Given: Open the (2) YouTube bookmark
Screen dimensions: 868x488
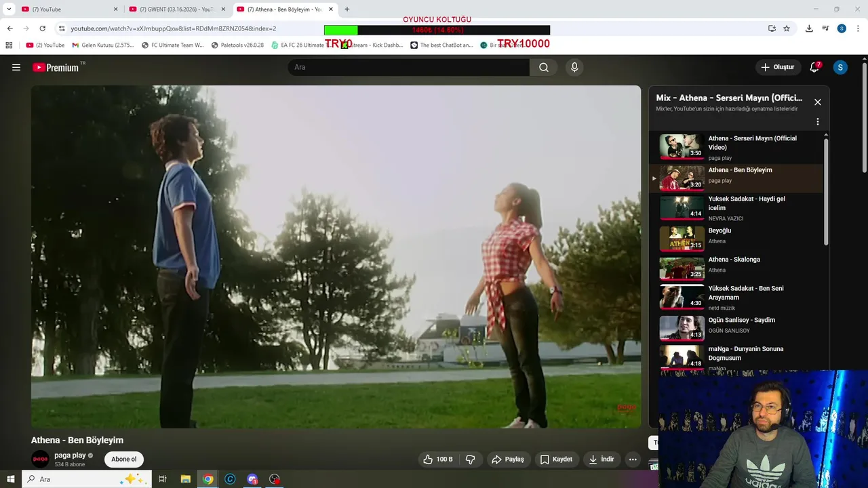Looking at the screenshot, I should coord(45,45).
